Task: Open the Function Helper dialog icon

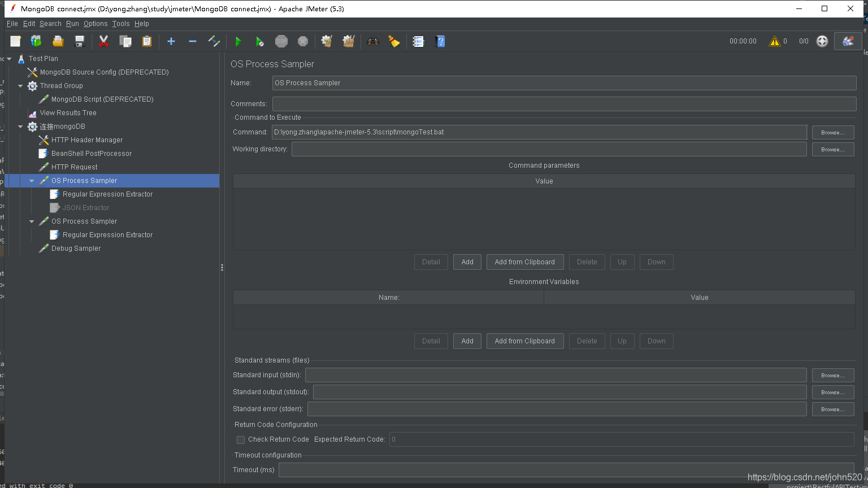Action: 418,41
